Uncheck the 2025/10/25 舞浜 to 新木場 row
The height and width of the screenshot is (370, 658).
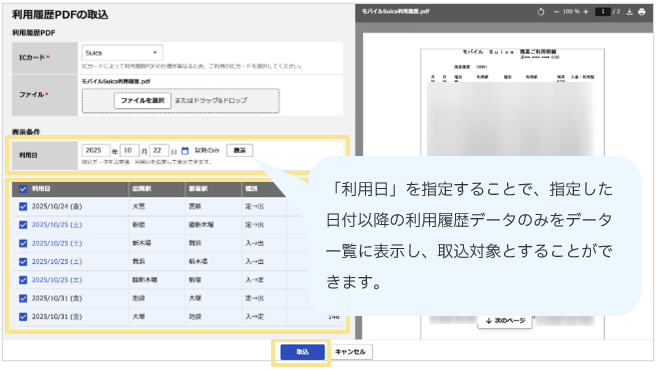(x=23, y=262)
